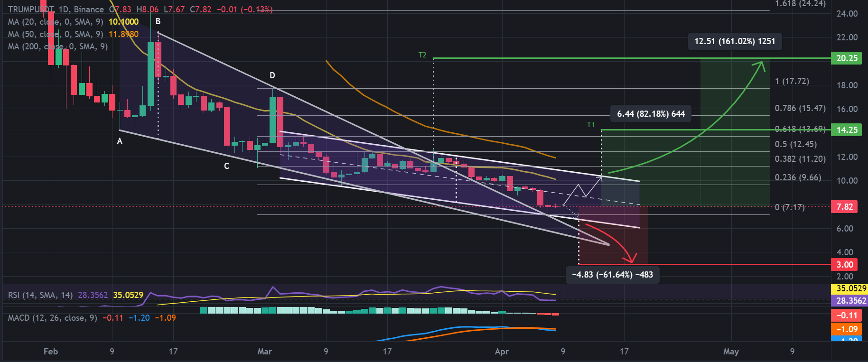Click the Mar date on time axis
Viewport: 868px width, 362px height.
(x=264, y=352)
